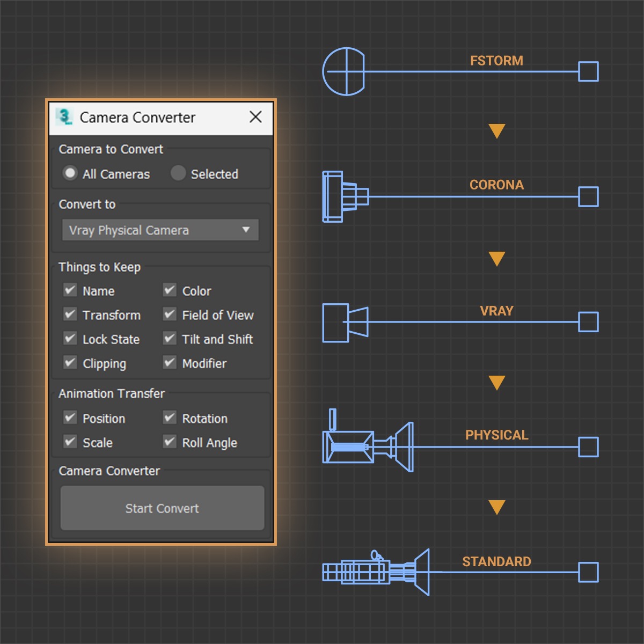The height and width of the screenshot is (644, 644).
Task: Uncheck the Name checkbox
Action: (x=70, y=290)
